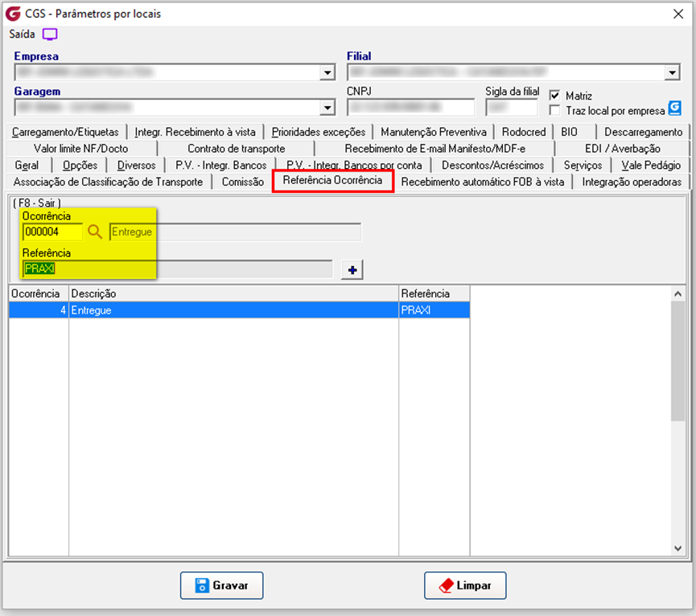The image size is (696, 616).
Task: Switch to the Geral tab
Action: pyautogui.click(x=27, y=166)
